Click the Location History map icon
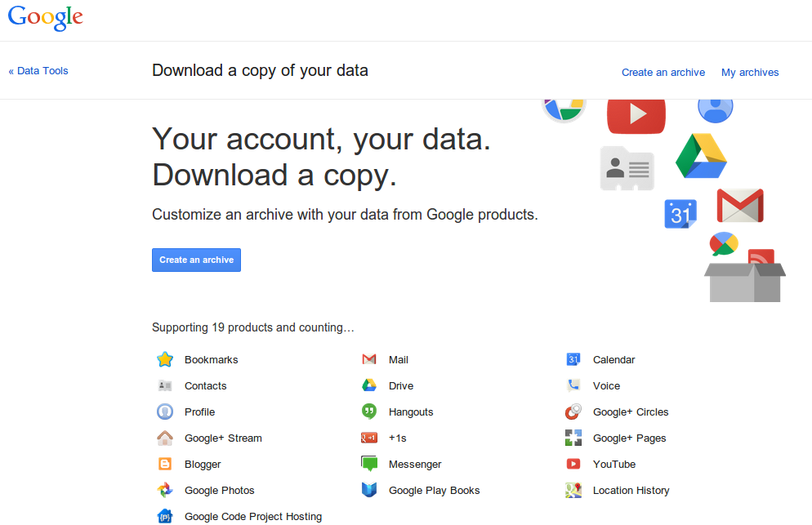The height and width of the screenshot is (525, 812). pos(573,490)
